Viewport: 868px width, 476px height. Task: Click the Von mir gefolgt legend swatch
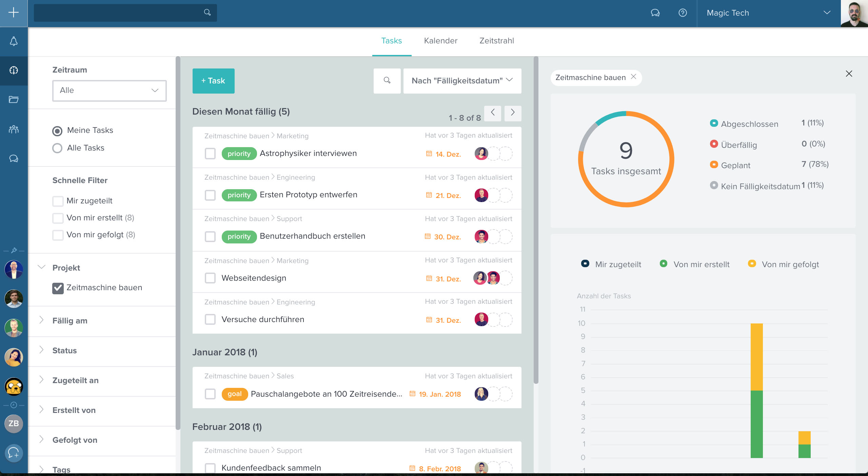pos(752,264)
